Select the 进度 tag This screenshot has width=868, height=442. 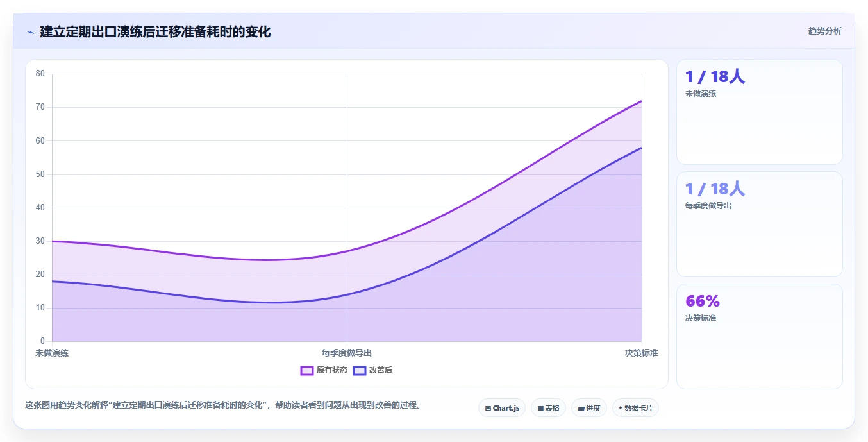coord(589,408)
